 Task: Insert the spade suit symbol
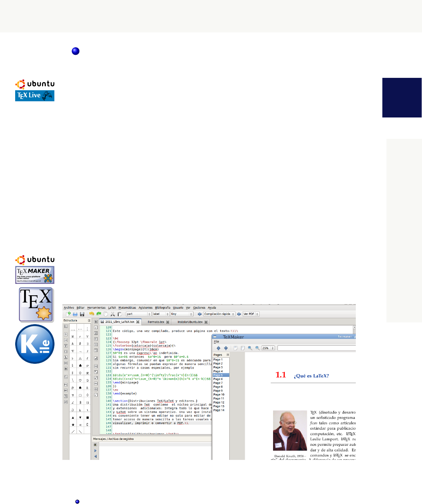[x=80, y=388]
